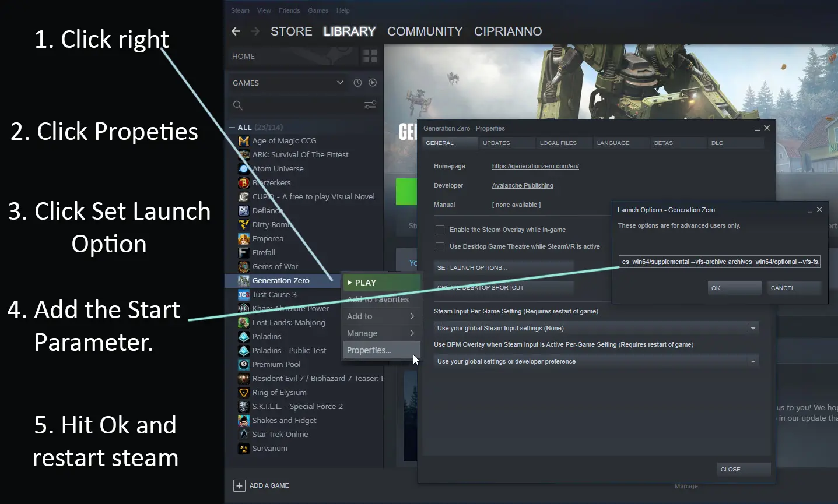This screenshot has width=838, height=504.
Task: Expand the GAMES category dropdown
Action: click(340, 83)
